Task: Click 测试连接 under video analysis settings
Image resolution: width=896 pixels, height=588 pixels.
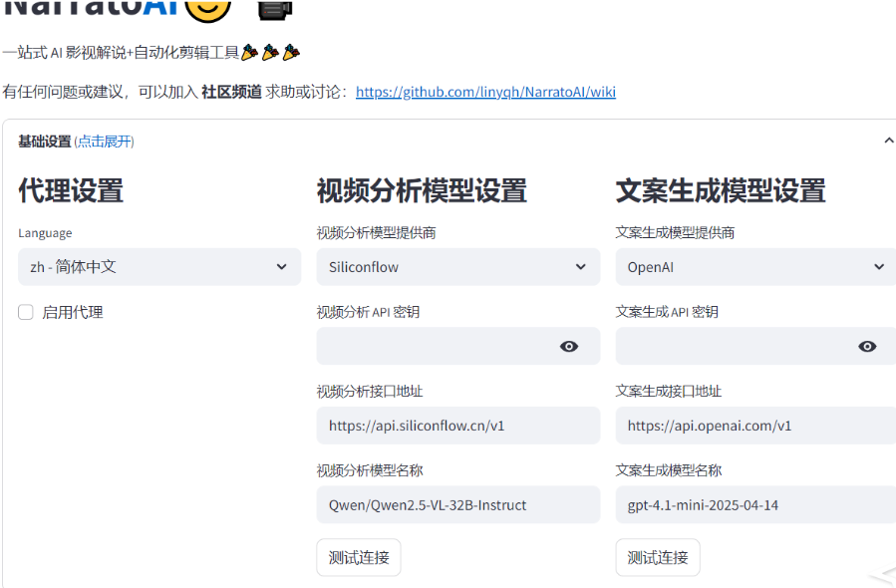Action: [359, 557]
